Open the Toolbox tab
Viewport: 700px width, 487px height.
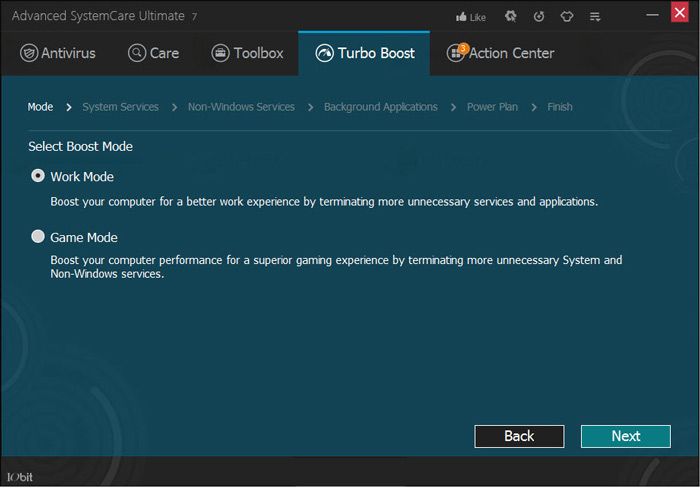click(247, 53)
